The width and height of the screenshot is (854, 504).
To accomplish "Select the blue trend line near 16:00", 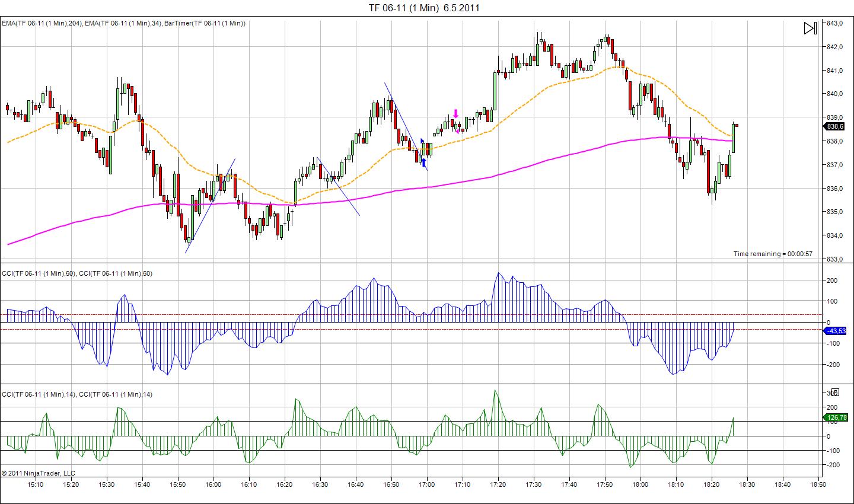I will 211,205.
